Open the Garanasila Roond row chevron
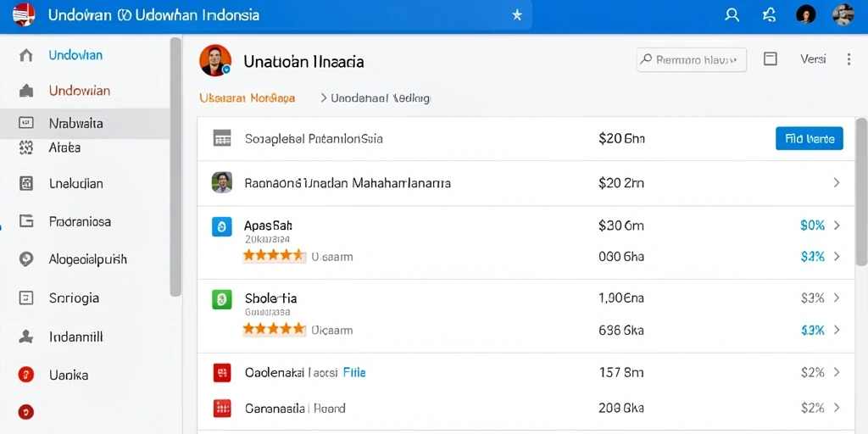 coord(837,409)
